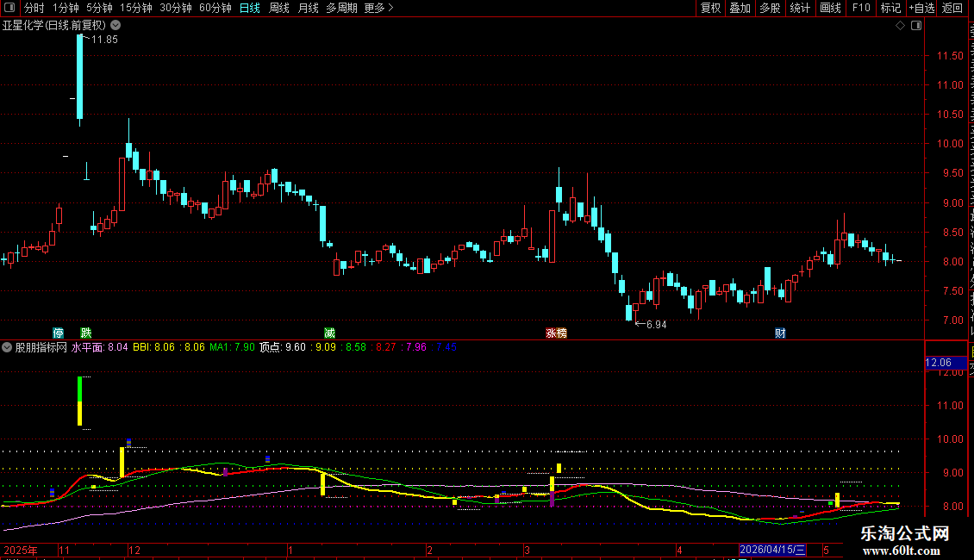Switch to 日线 daily chart
The height and width of the screenshot is (560, 974).
[x=250, y=8]
